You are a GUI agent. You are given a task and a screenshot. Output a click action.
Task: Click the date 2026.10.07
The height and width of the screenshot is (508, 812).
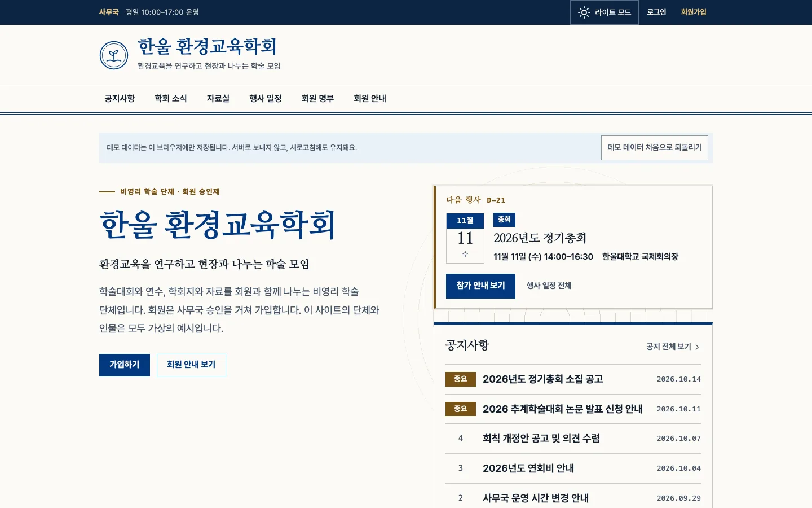coord(679,439)
